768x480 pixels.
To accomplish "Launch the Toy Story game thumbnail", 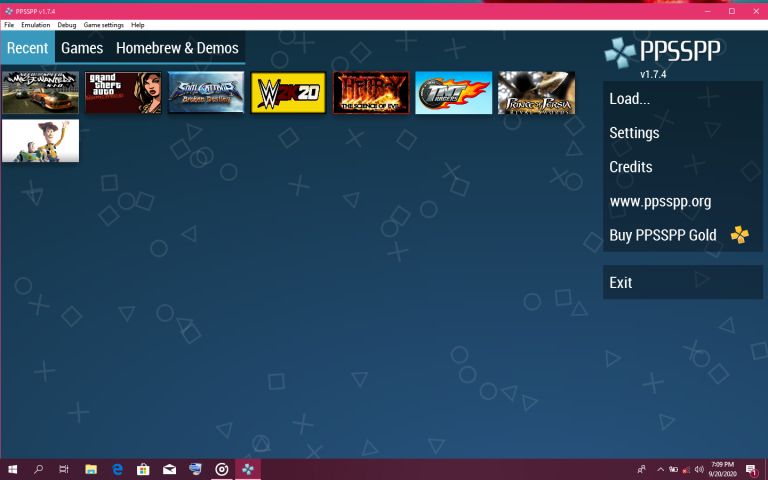I will point(40,141).
